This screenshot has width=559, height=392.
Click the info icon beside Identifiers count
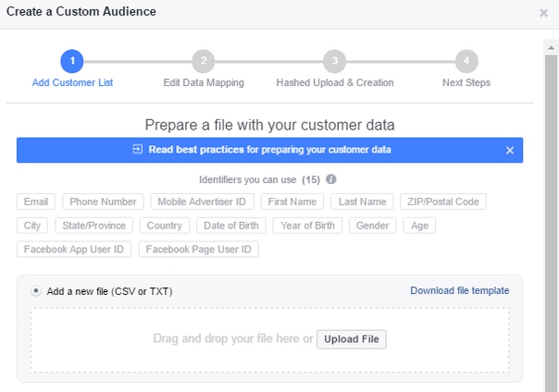(x=330, y=179)
